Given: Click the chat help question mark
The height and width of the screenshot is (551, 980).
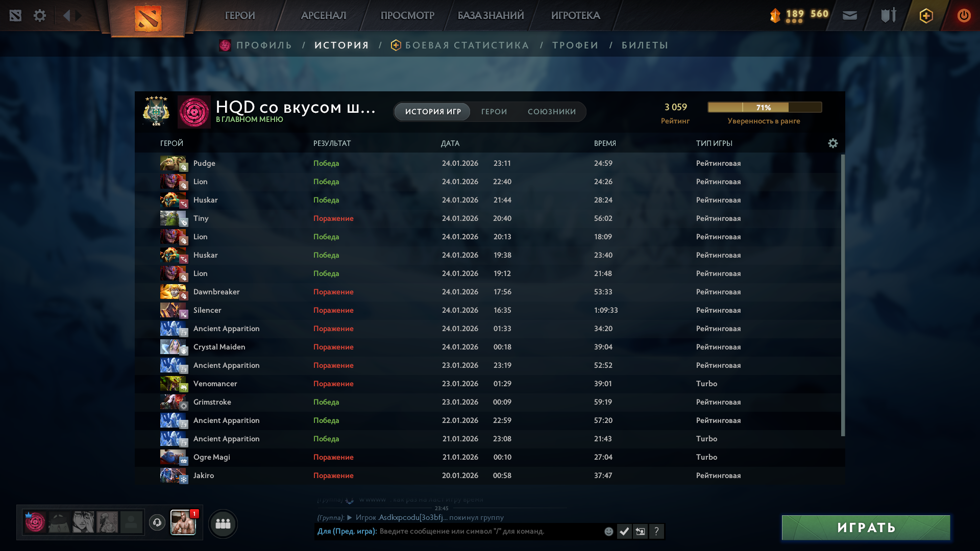Looking at the screenshot, I should pos(656,532).
